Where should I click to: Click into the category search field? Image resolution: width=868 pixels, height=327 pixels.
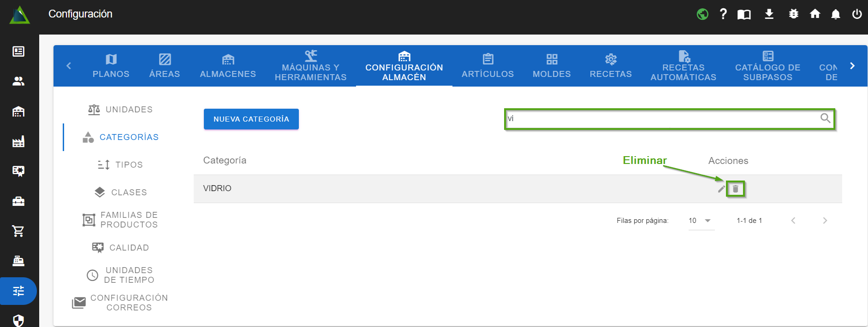coord(660,119)
